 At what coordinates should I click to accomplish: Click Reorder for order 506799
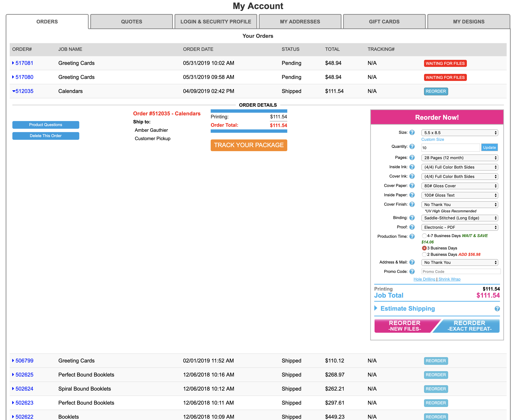(x=436, y=361)
